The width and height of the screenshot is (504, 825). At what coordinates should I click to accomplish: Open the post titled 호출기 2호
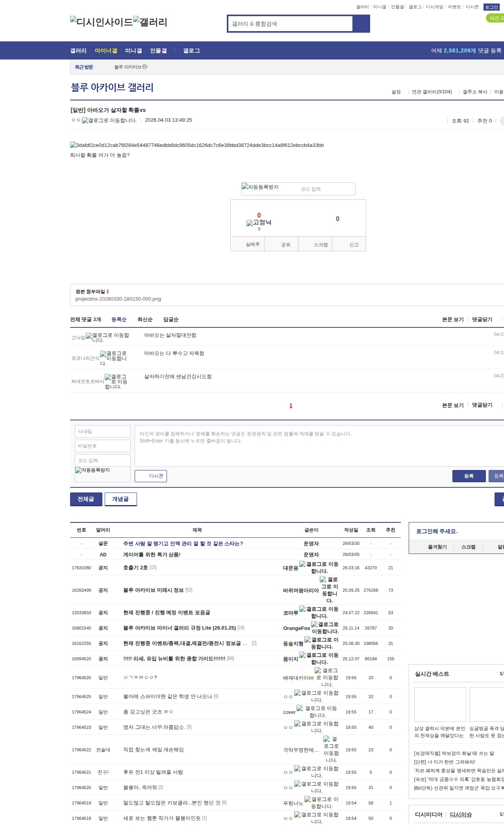[135, 568]
